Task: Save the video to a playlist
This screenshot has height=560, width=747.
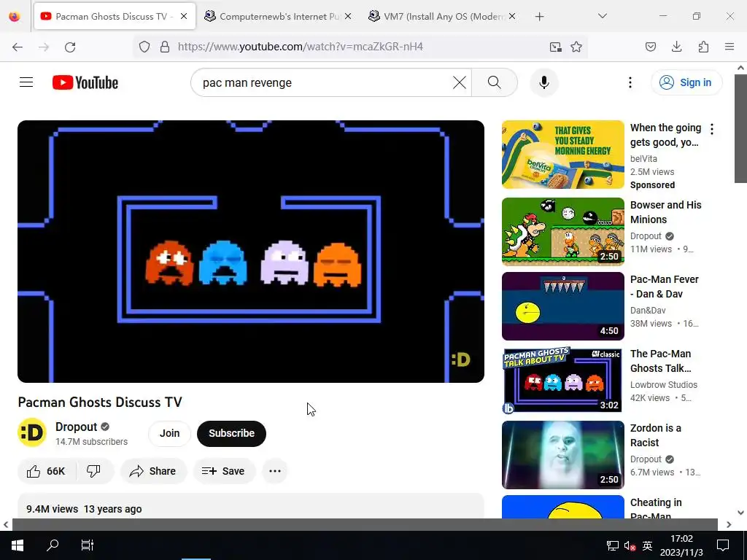Action: click(x=223, y=471)
